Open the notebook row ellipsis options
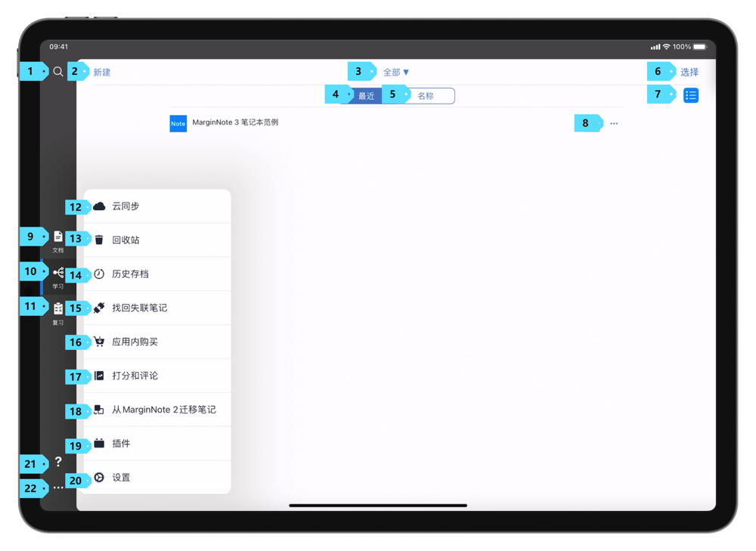Viewport: 756px width, 551px height. click(x=614, y=123)
